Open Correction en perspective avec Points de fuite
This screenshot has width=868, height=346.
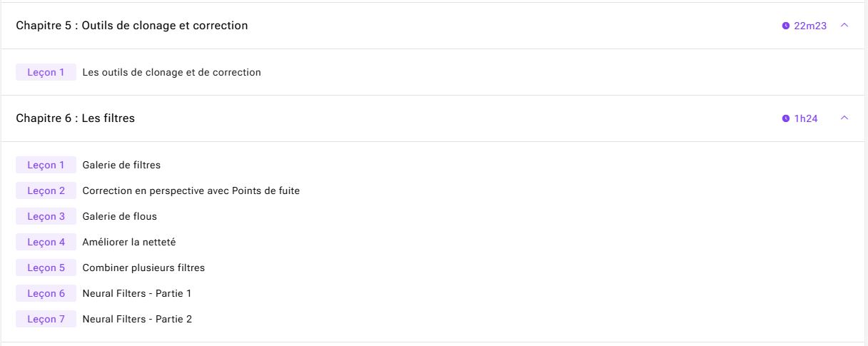[191, 190]
